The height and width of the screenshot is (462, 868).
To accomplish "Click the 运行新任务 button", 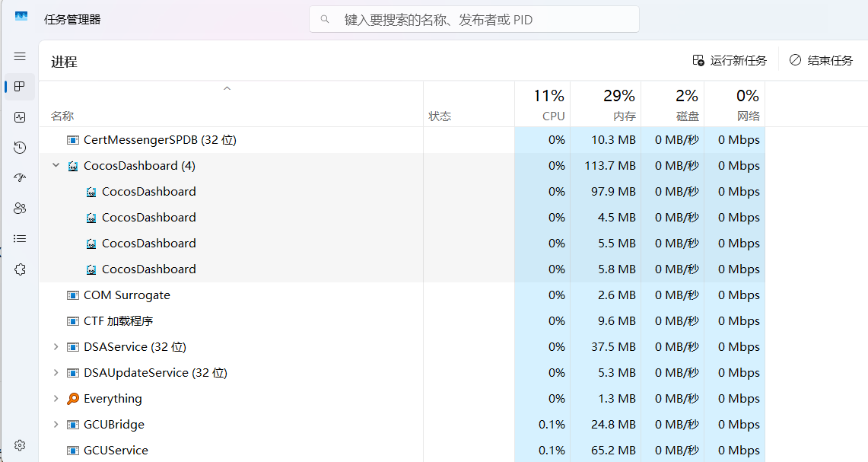I will [x=730, y=60].
